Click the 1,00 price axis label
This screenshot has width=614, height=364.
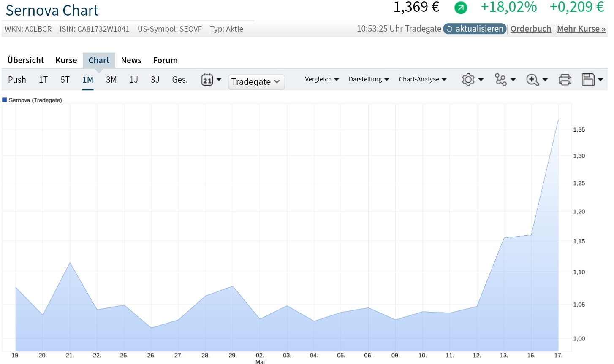(579, 338)
